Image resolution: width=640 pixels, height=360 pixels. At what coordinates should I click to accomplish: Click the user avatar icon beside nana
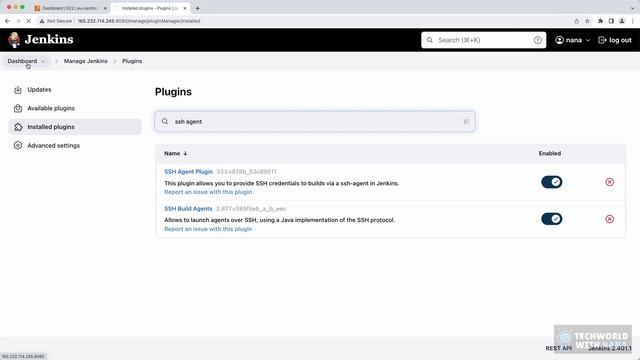coord(559,40)
